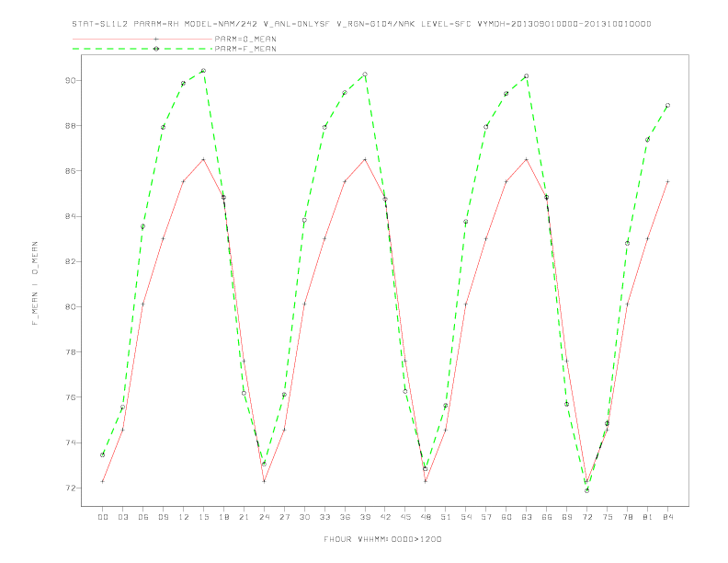Click the red O_MEAN trough marker at hour 48
This screenshot has height=563, width=728.
426,481
